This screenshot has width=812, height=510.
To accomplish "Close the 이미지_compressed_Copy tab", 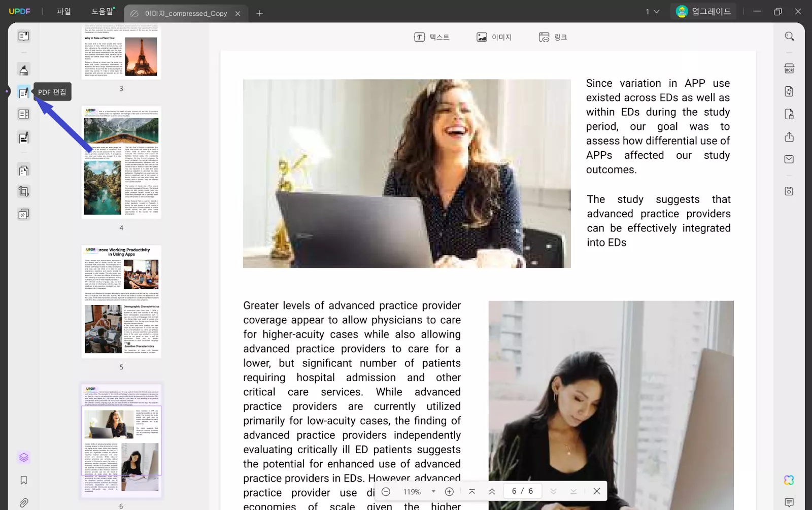I will coord(238,14).
